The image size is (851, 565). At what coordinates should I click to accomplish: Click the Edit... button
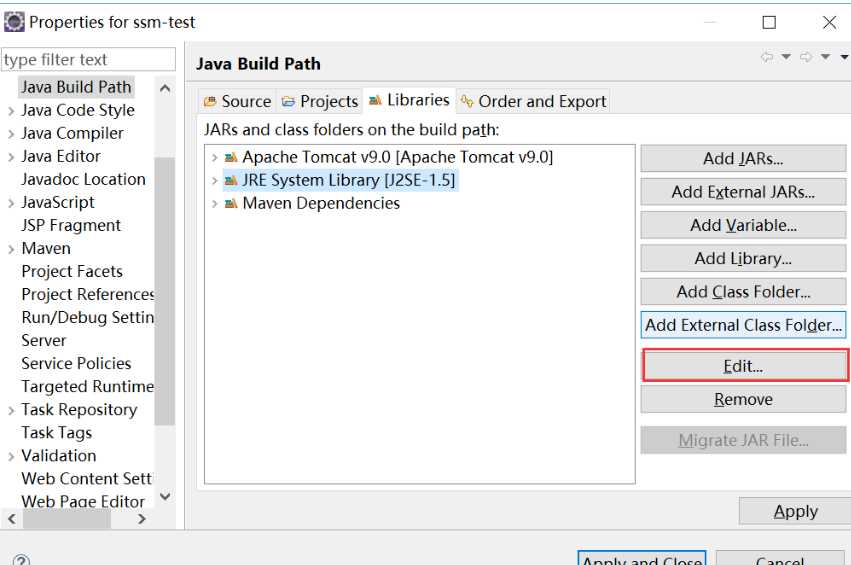click(x=743, y=366)
